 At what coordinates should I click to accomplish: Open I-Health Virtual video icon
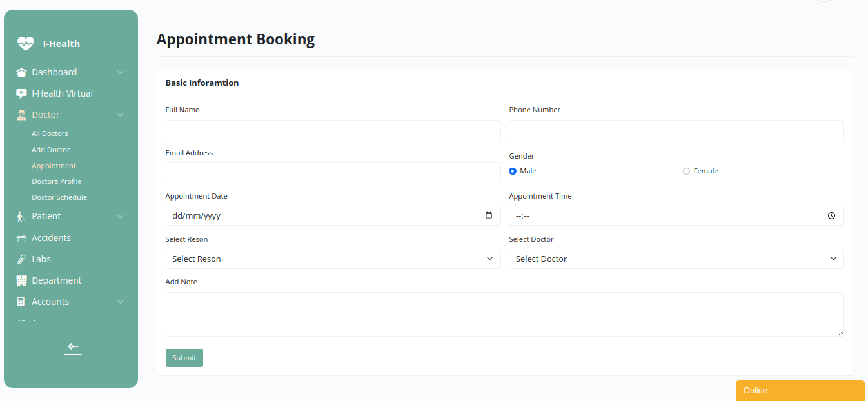pos(21,94)
